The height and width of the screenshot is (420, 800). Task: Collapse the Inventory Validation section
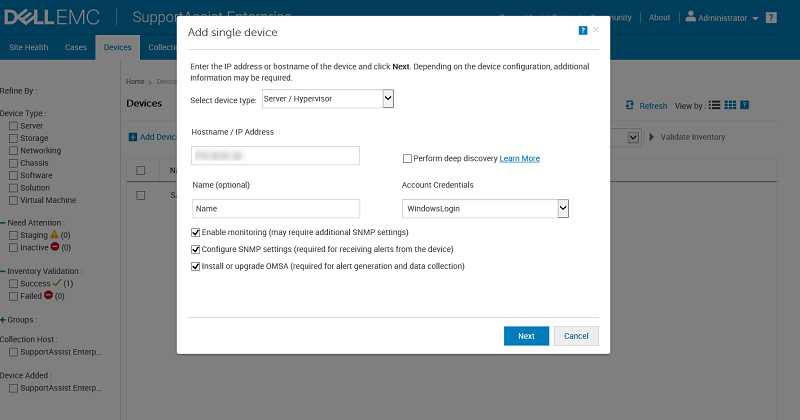3,271
